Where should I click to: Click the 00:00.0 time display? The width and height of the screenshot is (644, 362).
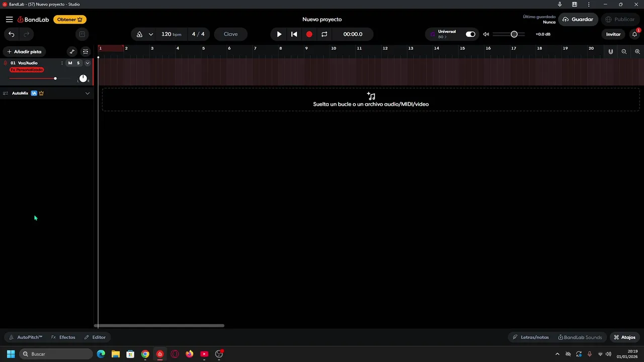click(353, 34)
